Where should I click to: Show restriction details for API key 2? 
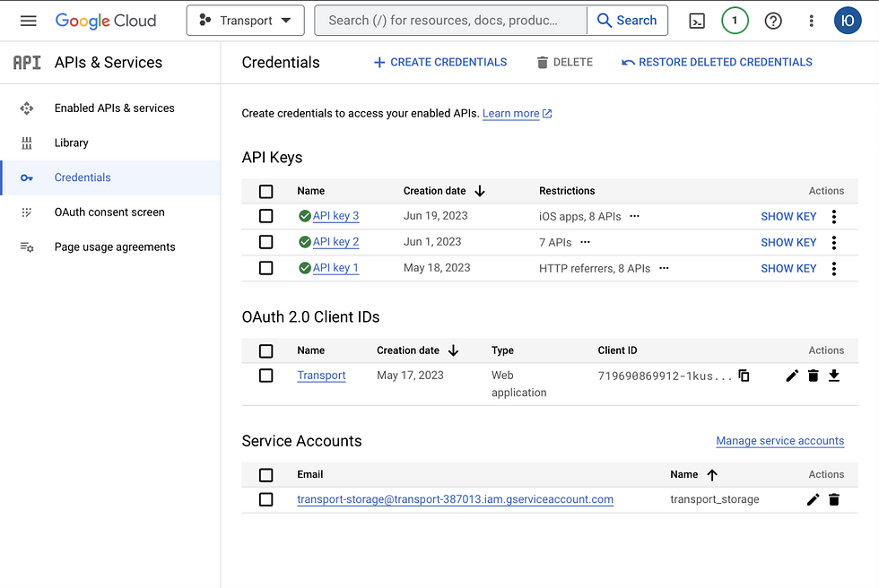[x=585, y=242]
